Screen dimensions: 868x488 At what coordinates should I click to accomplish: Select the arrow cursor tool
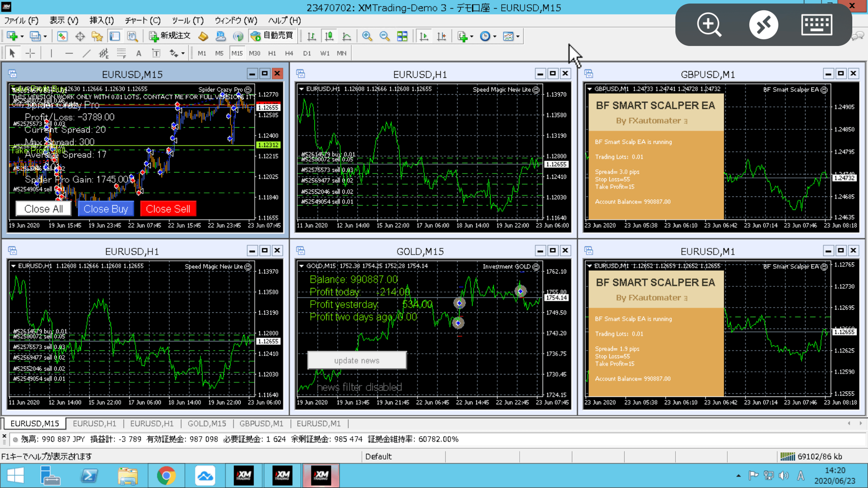(x=12, y=53)
